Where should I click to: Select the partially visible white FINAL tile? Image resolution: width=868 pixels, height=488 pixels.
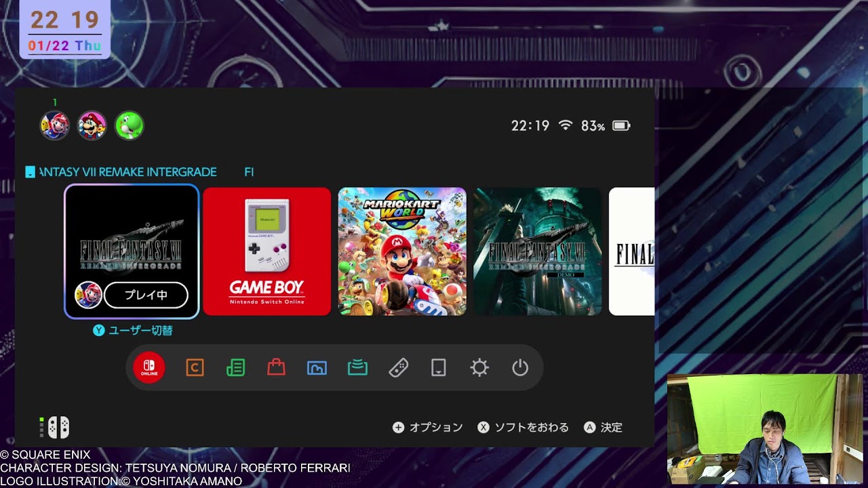[x=632, y=251]
